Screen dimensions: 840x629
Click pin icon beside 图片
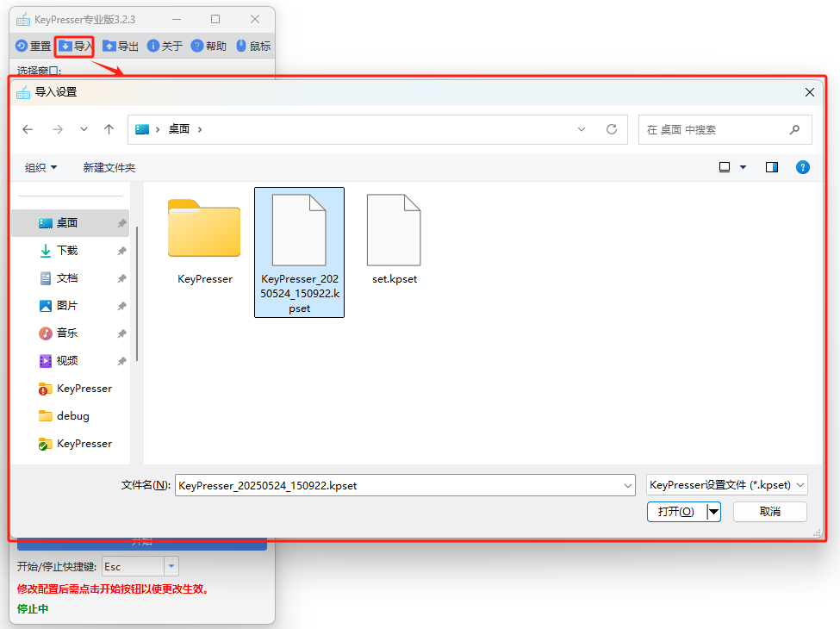pos(121,306)
